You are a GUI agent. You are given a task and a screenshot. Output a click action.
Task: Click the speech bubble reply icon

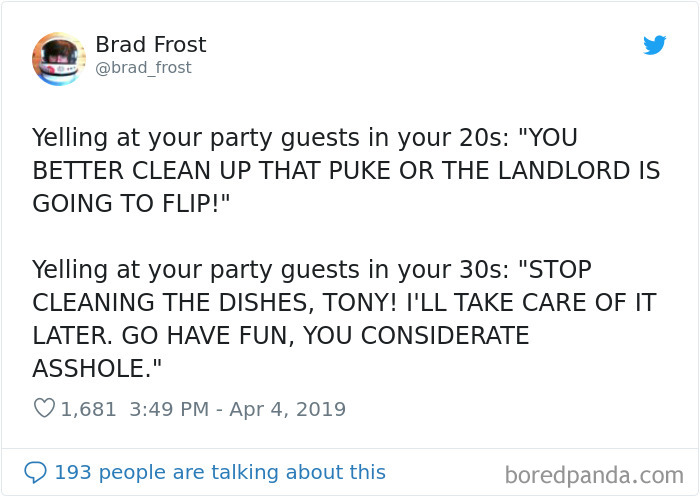[35, 472]
